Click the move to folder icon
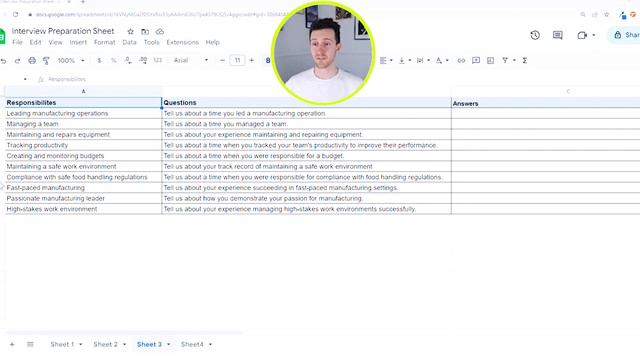 (145, 31)
